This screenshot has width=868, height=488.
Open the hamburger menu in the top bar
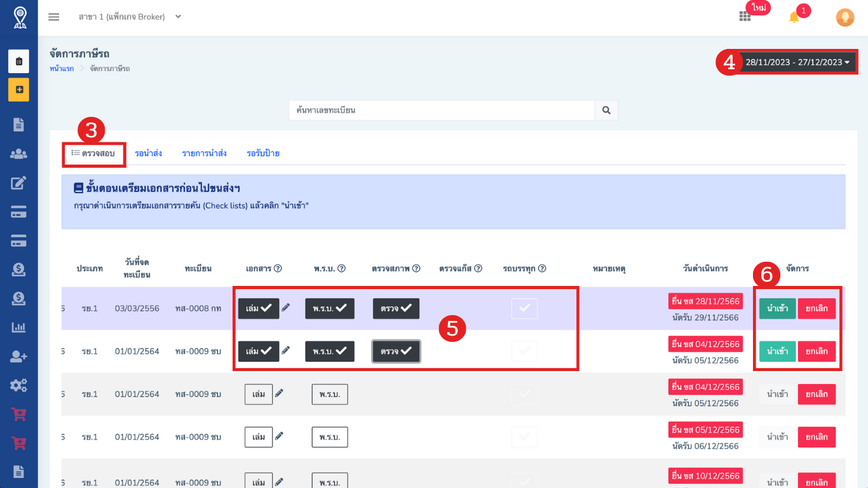pyautogui.click(x=54, y=17)
